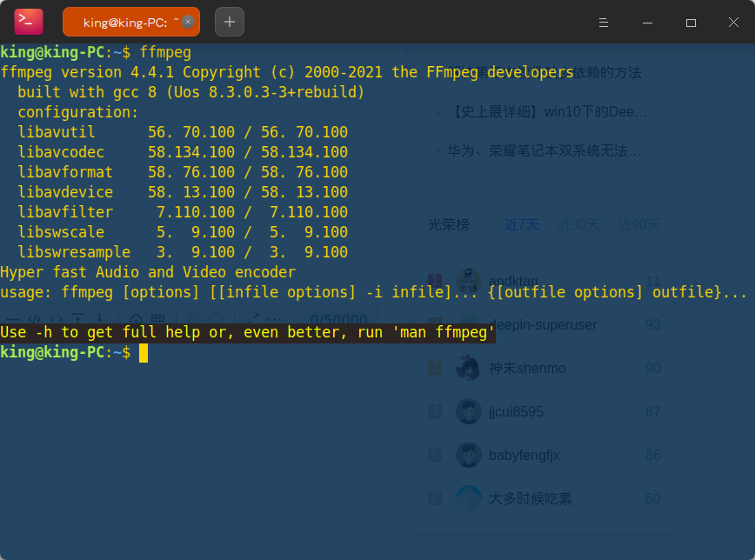Click the inline code < > icon
This screenshot has height=560, width=755.
click(x=56, y=317)
